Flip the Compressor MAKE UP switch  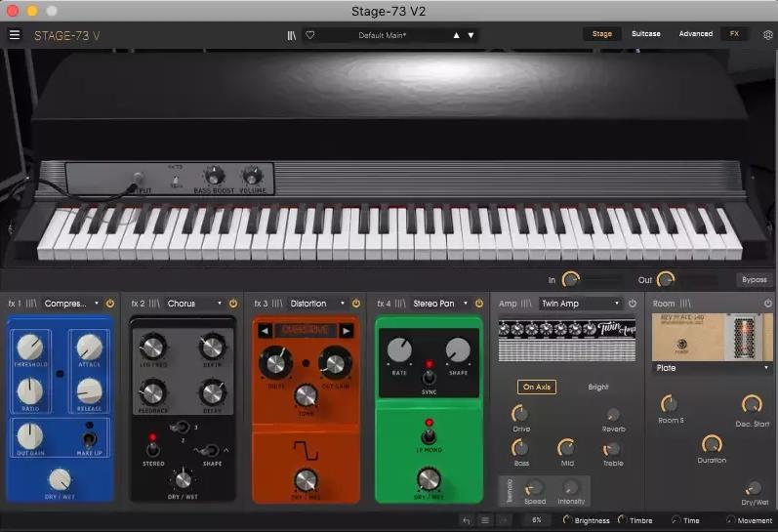[x=89, y=439]
